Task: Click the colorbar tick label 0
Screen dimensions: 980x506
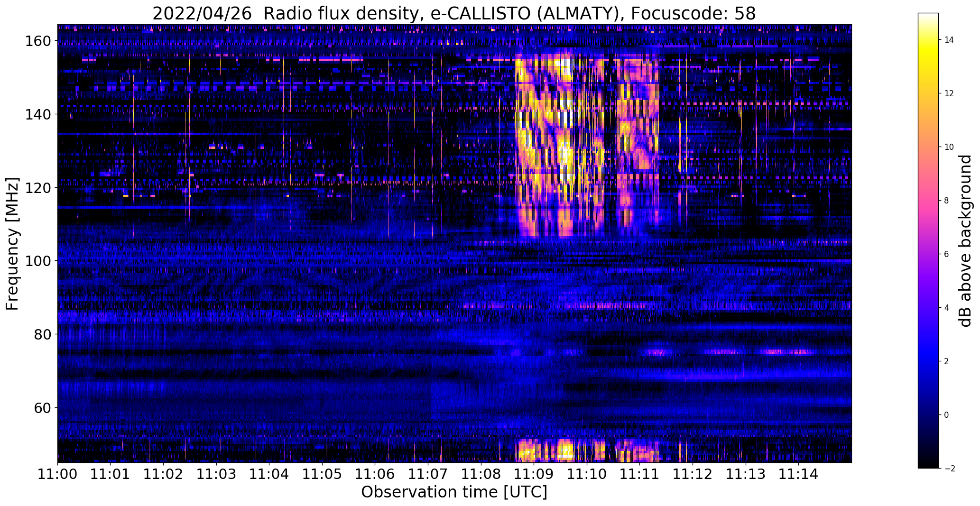Action: (947, 415)
